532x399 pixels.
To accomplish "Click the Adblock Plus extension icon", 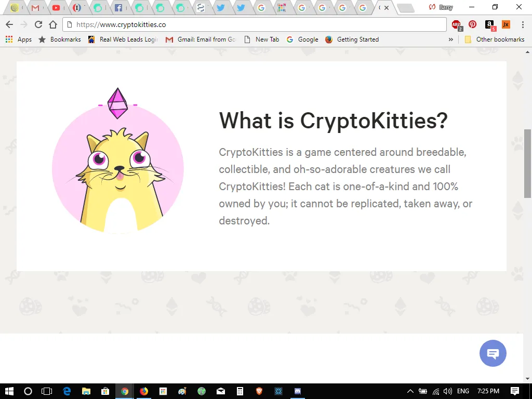I will 457,25.
